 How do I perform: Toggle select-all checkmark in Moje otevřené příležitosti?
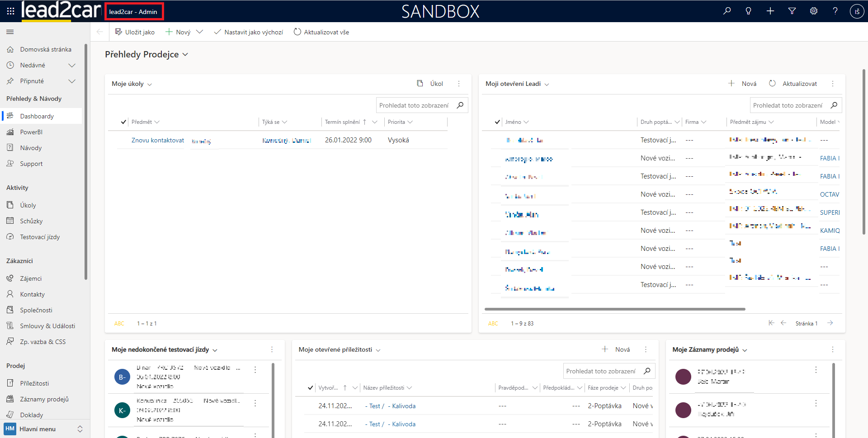point(310,388)
